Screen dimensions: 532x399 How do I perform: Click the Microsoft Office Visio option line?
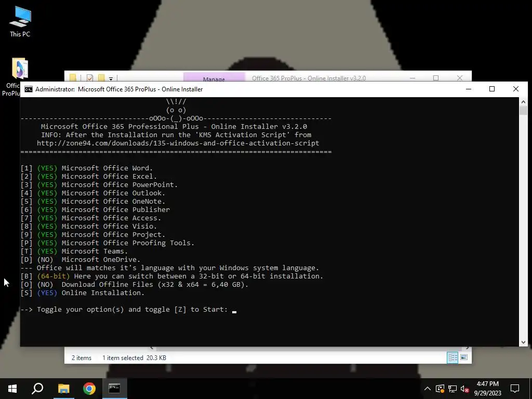pos(89,227)
